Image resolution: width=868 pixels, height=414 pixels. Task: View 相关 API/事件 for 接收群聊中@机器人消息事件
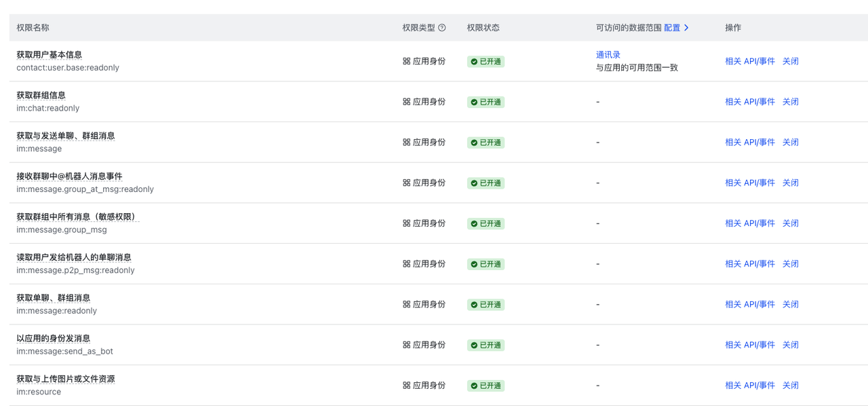(x=749, y=183)
